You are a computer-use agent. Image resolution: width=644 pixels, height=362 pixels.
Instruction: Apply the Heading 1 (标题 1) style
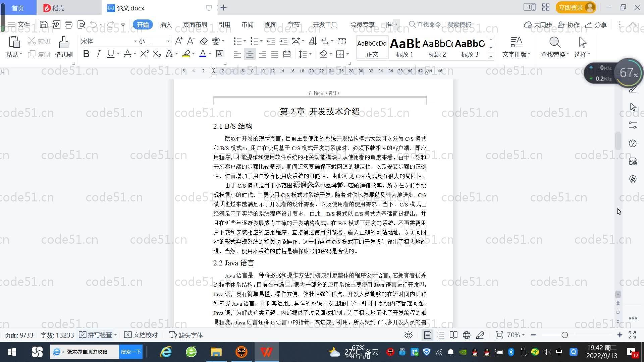(405, 47)
